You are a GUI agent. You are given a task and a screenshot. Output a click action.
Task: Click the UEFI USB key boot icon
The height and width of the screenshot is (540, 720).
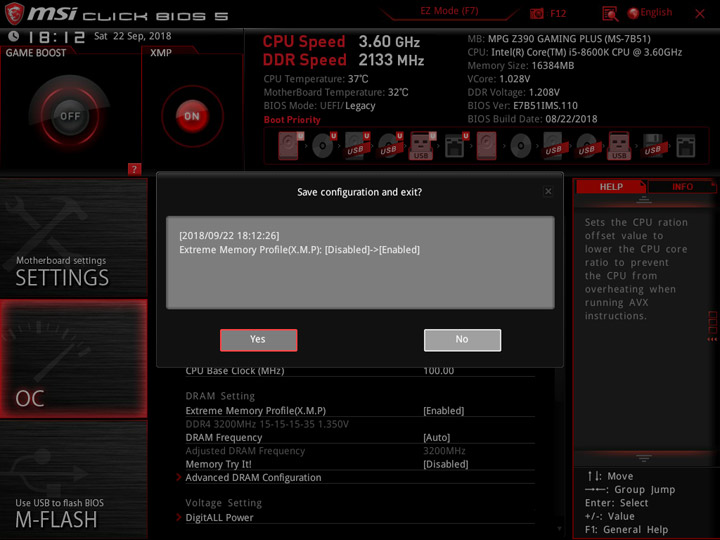point(422,146)
